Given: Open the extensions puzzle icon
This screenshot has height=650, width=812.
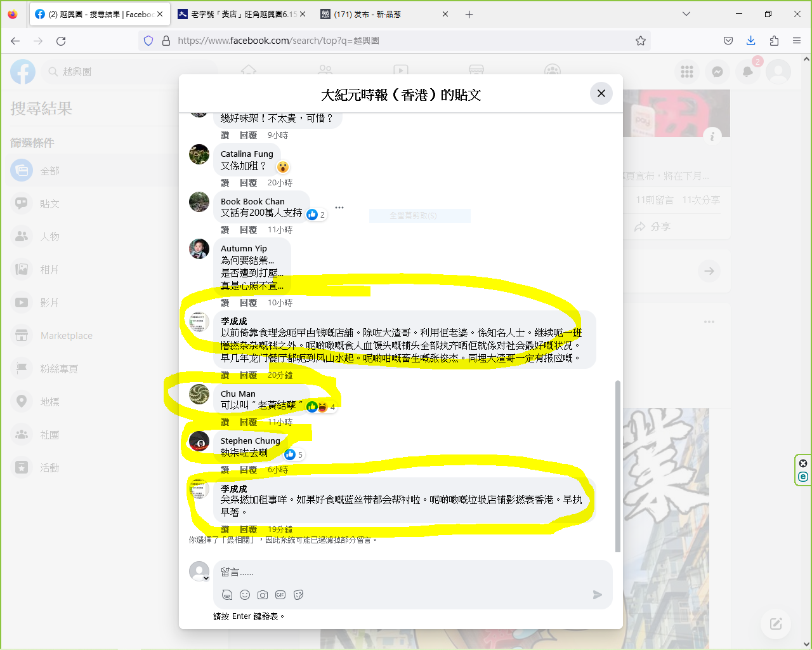Looking at the screenshot, I should [x=774, y=41].
